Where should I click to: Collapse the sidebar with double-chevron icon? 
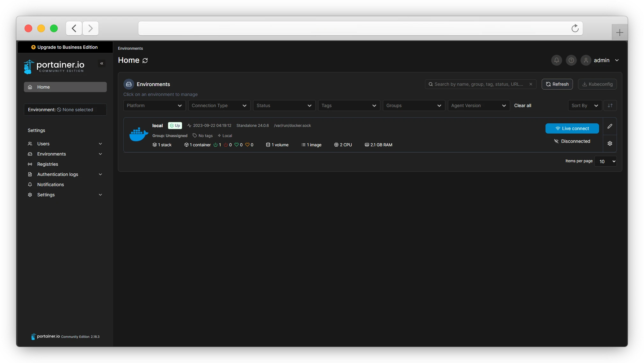coord(102,63)
